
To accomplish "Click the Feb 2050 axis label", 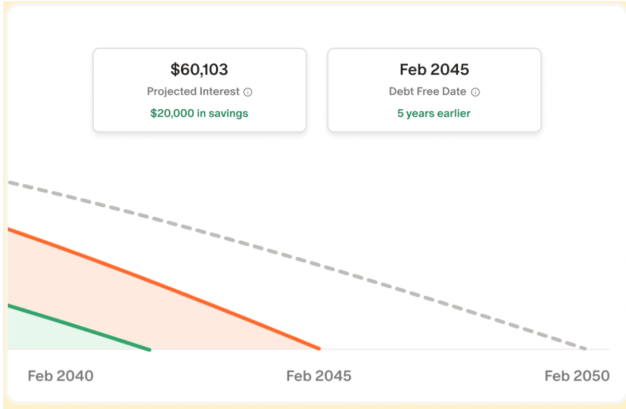I will pyautogui.click(x=577, y=376).
